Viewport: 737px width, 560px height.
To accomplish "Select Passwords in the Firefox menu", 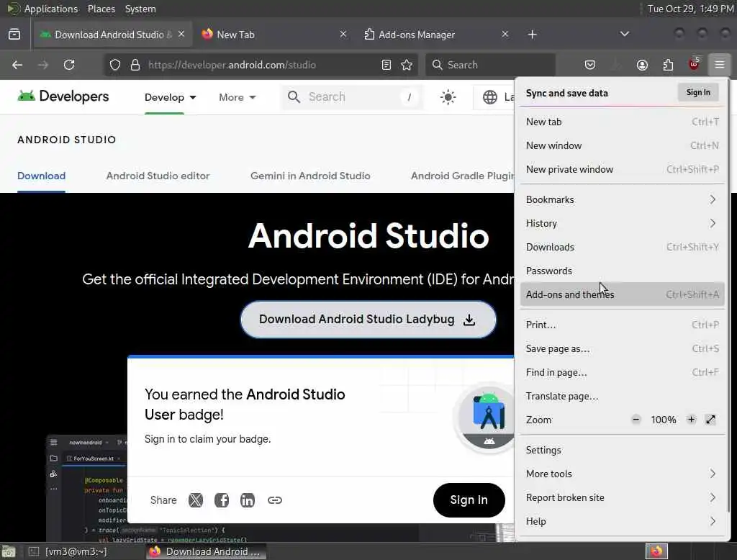I will tap(623, 271).
